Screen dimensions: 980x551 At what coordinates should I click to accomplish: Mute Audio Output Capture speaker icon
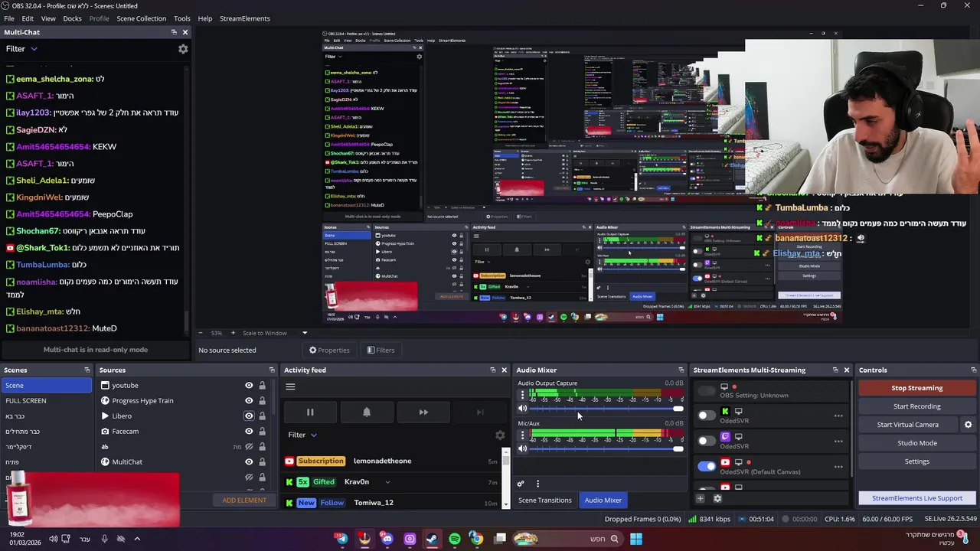[x=523, y=409]
